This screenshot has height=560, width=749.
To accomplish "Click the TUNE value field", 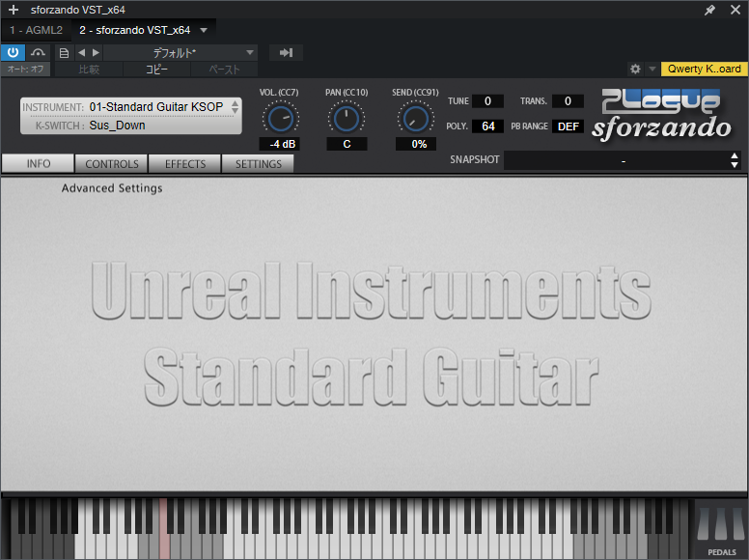I will tap(487, 100).
